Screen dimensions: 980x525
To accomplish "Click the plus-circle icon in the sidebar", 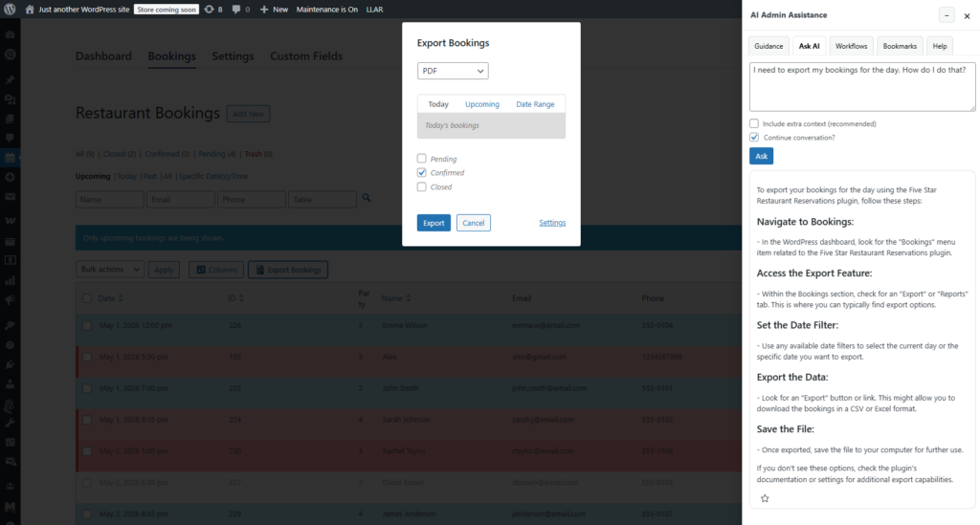I will [x=10, y=177].
